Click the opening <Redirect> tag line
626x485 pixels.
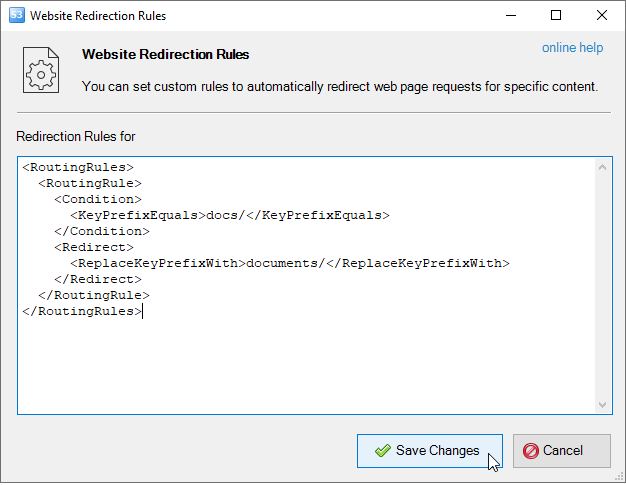(x=94, y=247)
